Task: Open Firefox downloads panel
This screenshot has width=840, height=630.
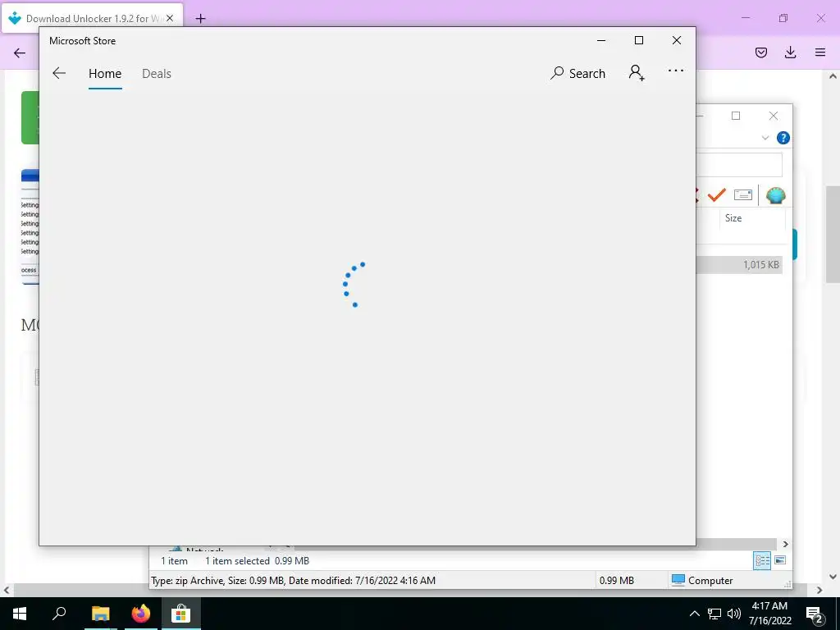Action: 790,52
